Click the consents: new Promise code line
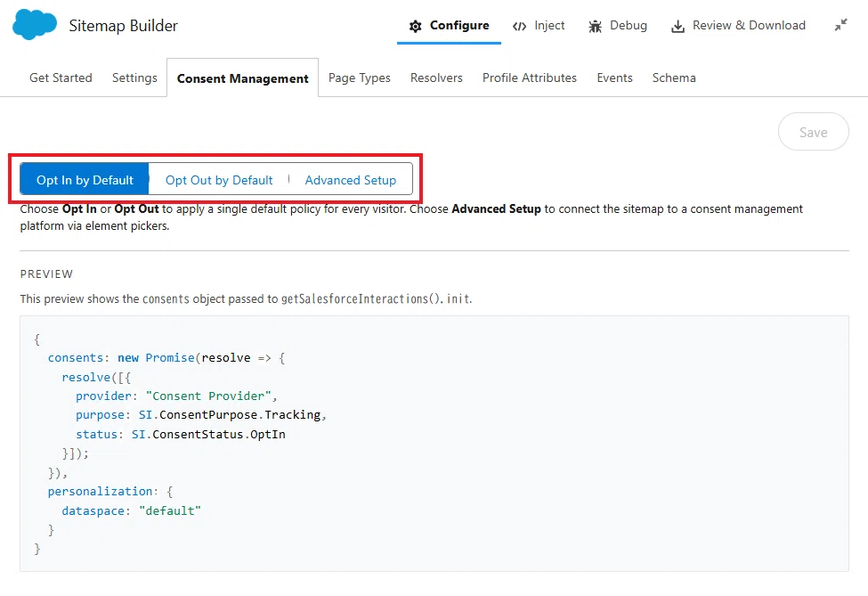Screen dimensions: 868x596 (x=166, y=358)
